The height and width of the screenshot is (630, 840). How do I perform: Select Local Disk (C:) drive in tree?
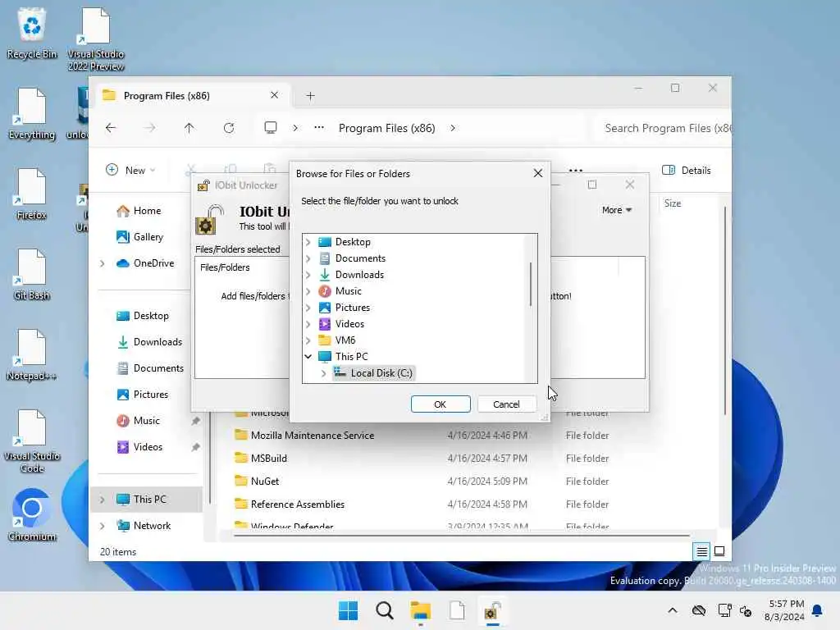(373, 373)
